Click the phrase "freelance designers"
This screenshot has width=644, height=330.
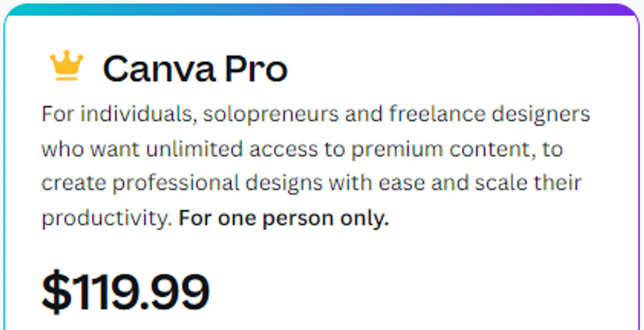[x=489, y=114]
